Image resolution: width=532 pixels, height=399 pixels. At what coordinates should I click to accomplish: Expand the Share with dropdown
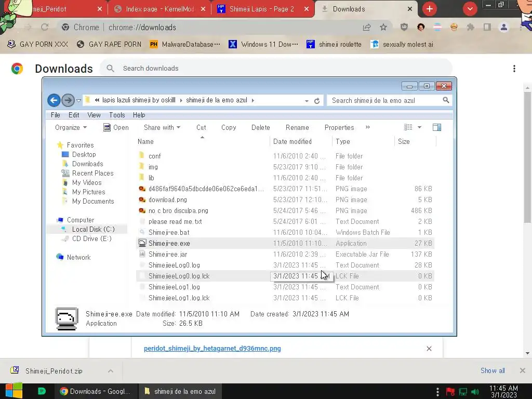point(162,128)
